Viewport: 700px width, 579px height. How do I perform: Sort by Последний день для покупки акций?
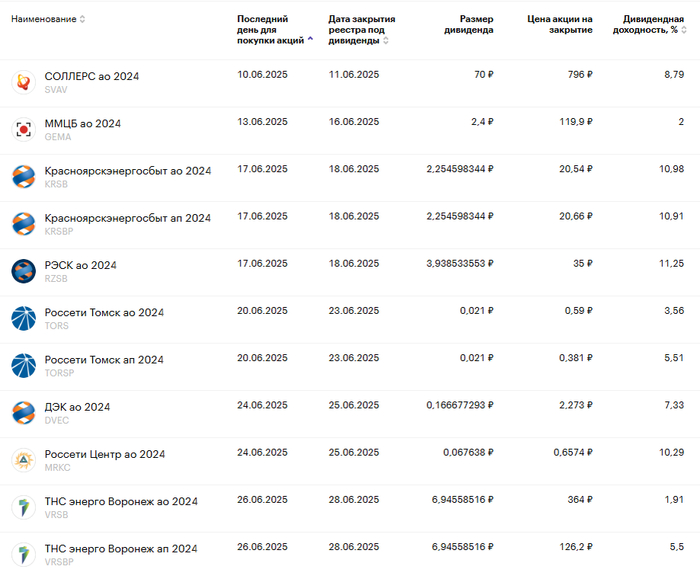pyautogui.click(x=271, y=29)
